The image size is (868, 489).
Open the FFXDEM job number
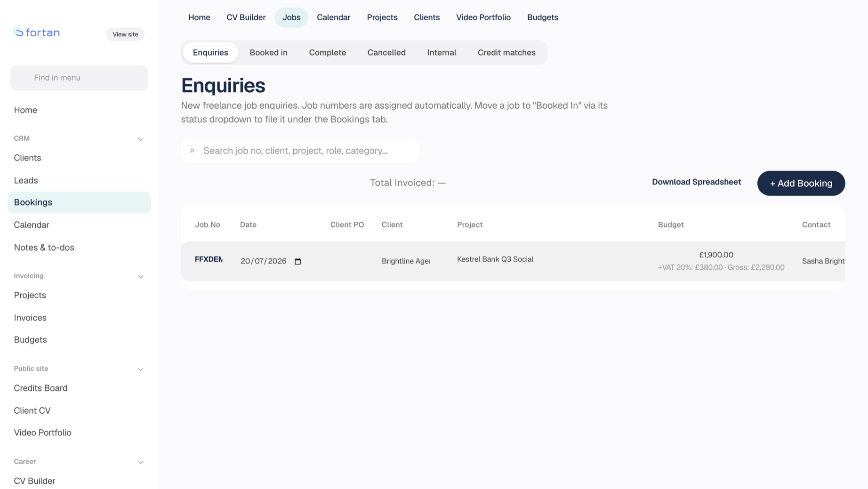(209, 259)
